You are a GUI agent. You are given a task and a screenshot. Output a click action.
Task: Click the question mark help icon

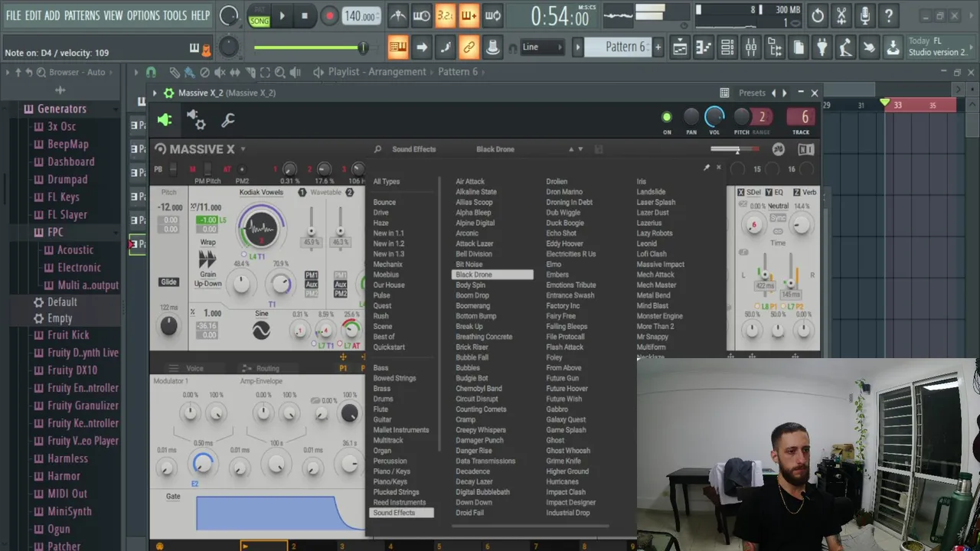(889, 15)
